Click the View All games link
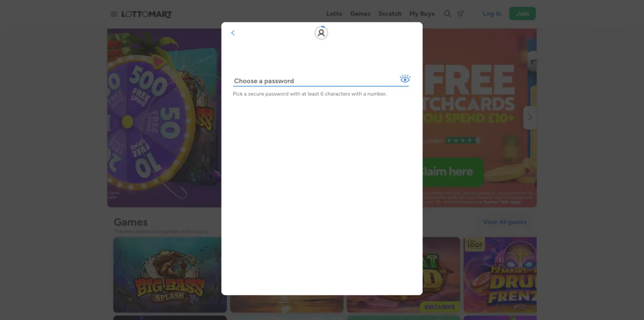Image resolution: width=644 pixels, height=320 pixels. pos(504,222)
